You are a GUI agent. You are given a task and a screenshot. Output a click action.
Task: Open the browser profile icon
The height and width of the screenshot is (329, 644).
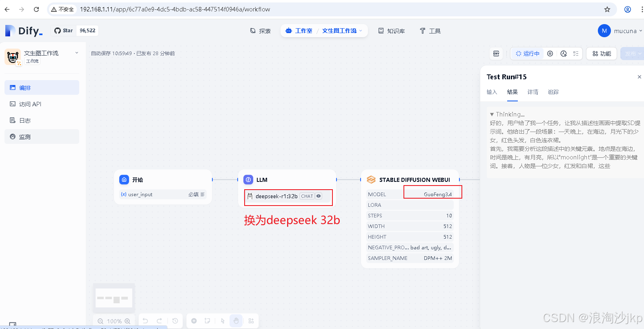628,9
